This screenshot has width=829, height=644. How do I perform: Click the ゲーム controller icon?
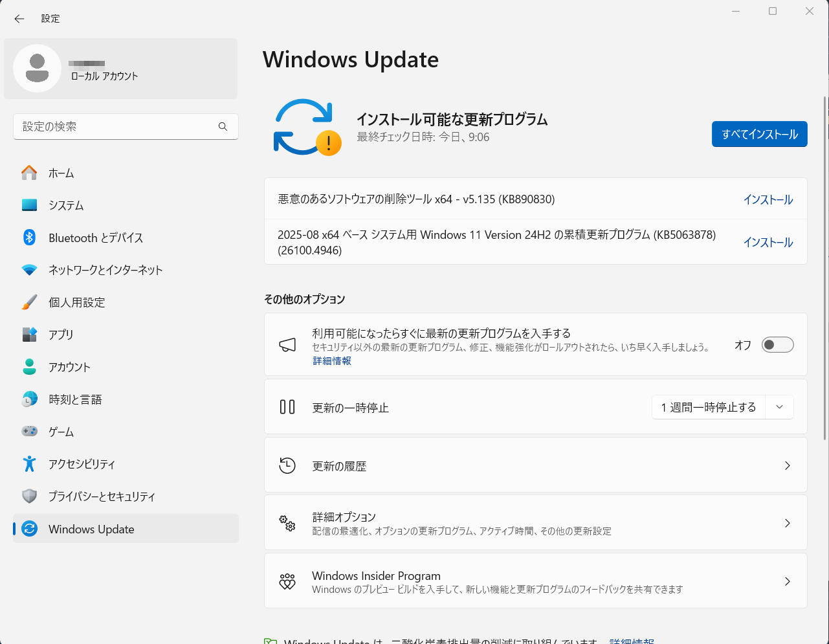pos(29,431)
